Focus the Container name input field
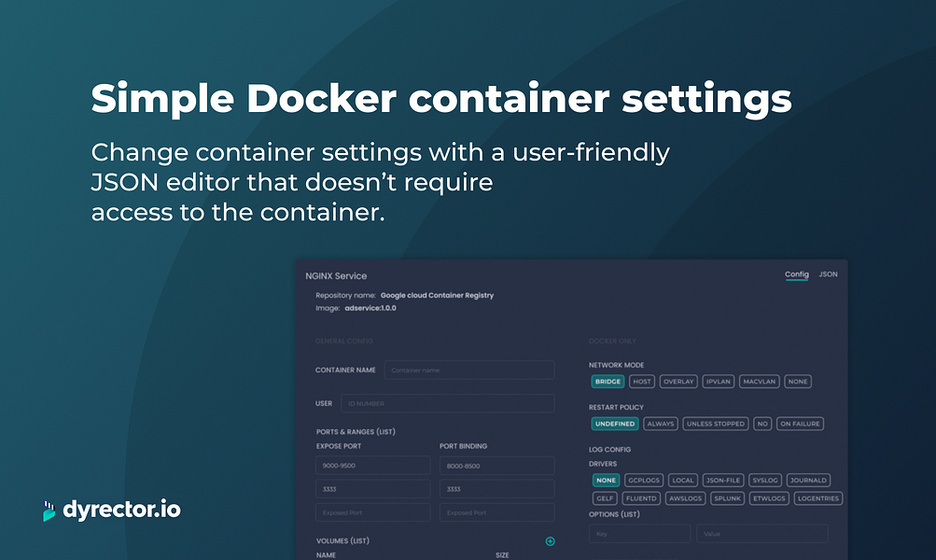The image size is (936, 560). tap(469, 371)
